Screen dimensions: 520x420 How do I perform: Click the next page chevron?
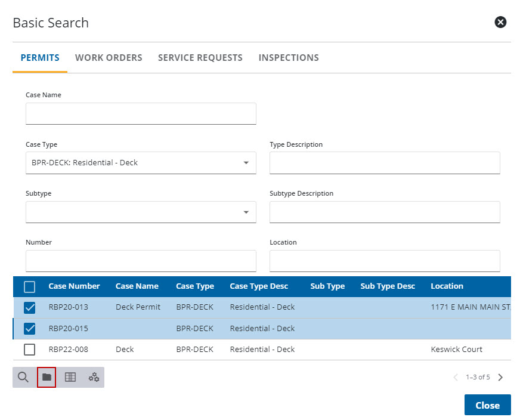point(500,377)
